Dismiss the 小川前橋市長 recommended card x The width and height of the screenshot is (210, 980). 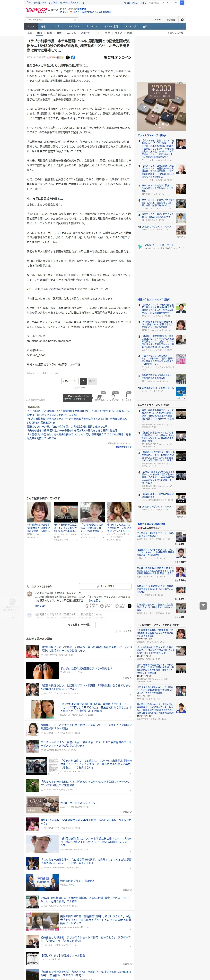tap(50, 538)
